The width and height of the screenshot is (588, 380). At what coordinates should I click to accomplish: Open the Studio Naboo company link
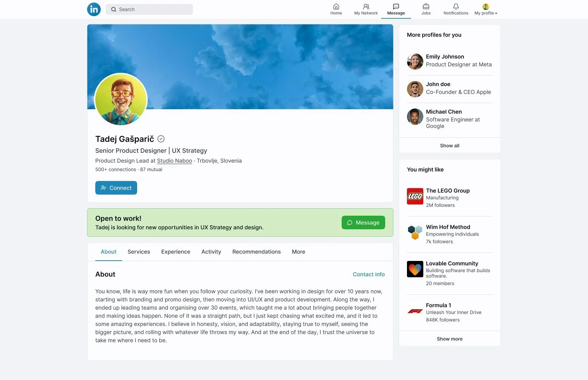175,161
